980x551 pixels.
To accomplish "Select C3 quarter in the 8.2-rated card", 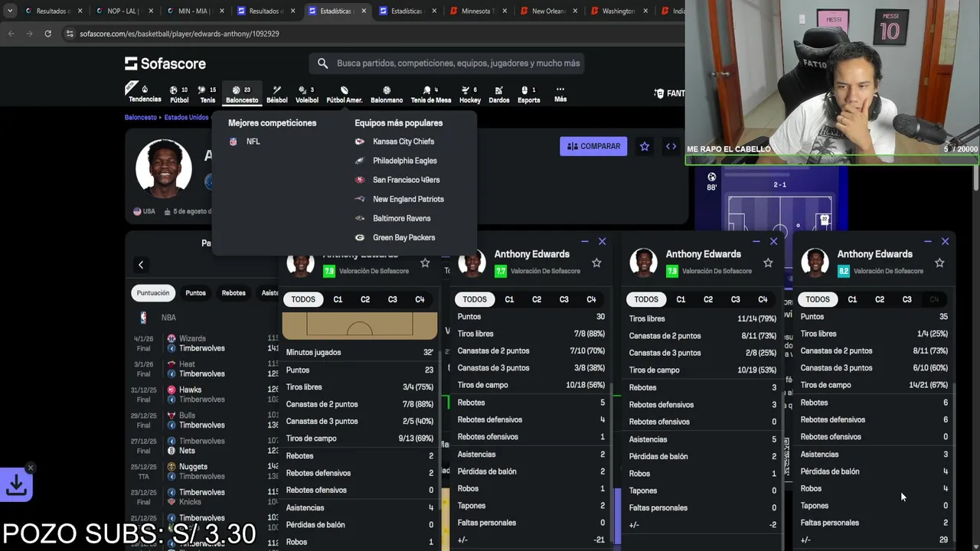I will click(907, 299).
